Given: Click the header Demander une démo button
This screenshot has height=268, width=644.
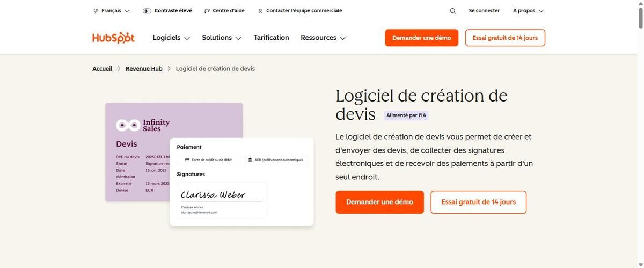Looking at the screenshot, I should point(422,38).
